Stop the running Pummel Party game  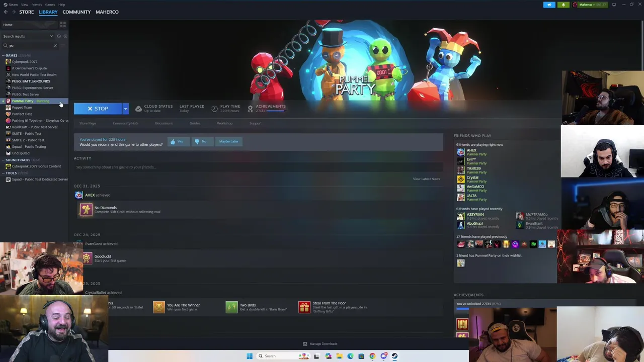(98, 109)
